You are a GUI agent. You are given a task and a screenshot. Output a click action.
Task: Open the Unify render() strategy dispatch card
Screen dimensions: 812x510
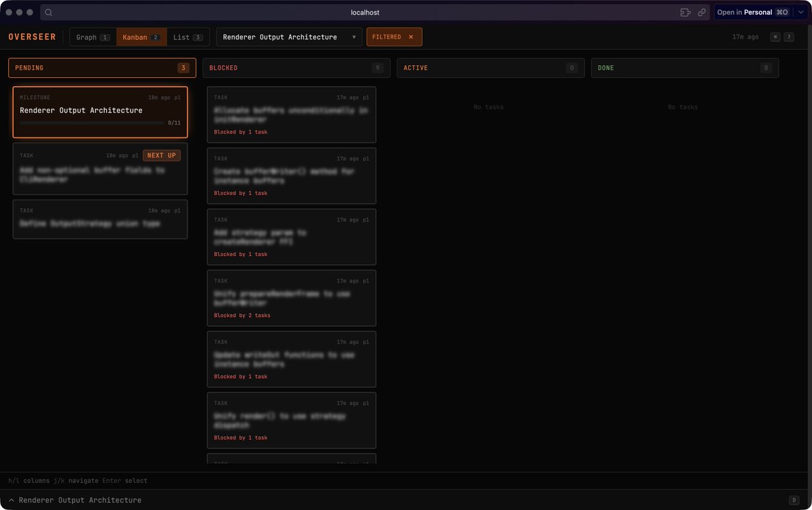[292, 420]
